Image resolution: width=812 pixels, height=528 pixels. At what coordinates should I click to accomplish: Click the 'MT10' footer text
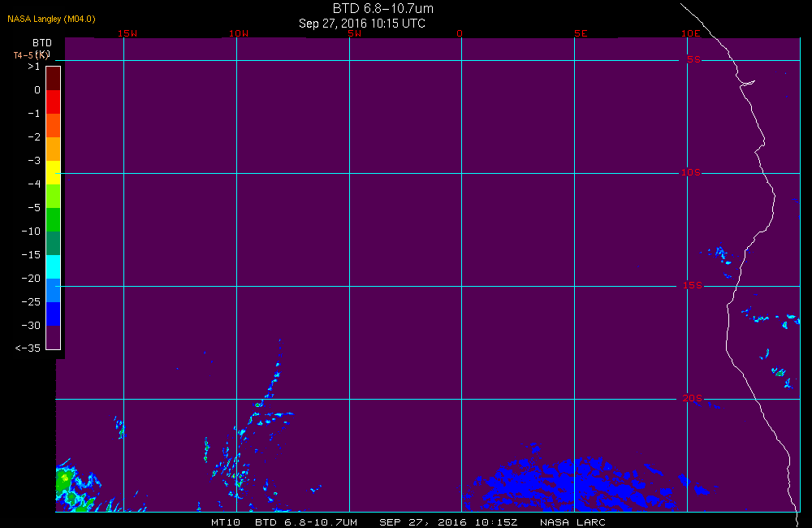[x=225, y=522]
